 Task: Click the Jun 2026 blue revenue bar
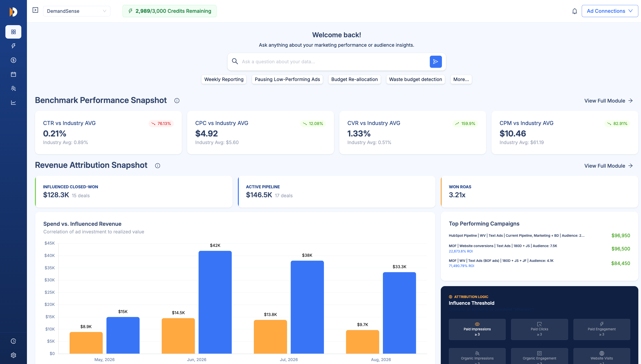pos(215,302)
